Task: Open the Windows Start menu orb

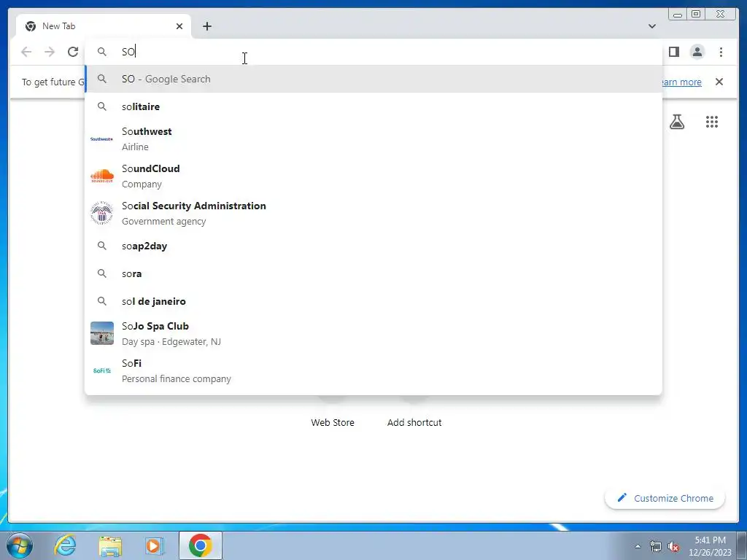Action: point(19,545)
